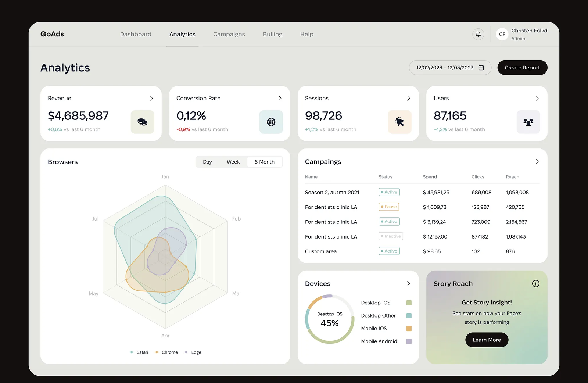Toggle the Safari legend item

click(x=139, y=352)
